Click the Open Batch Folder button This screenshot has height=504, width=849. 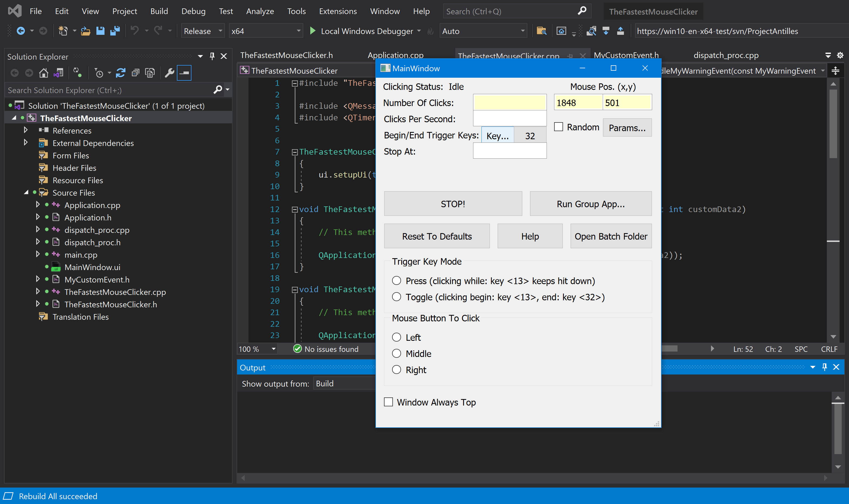tap(611, 236)
